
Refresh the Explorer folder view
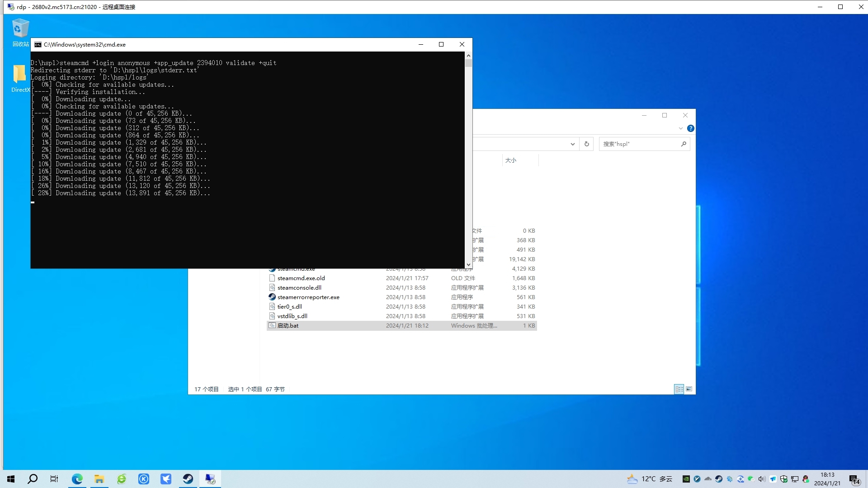click(587, 144)
